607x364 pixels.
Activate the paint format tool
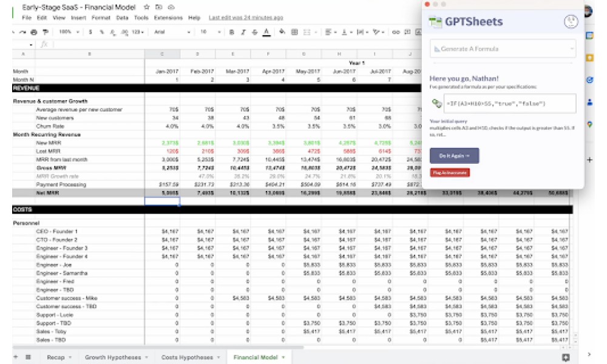click(46, 32)
